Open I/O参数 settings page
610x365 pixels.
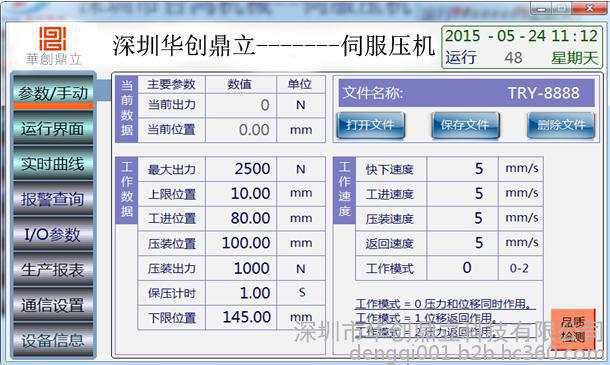(x=53, y=234)
